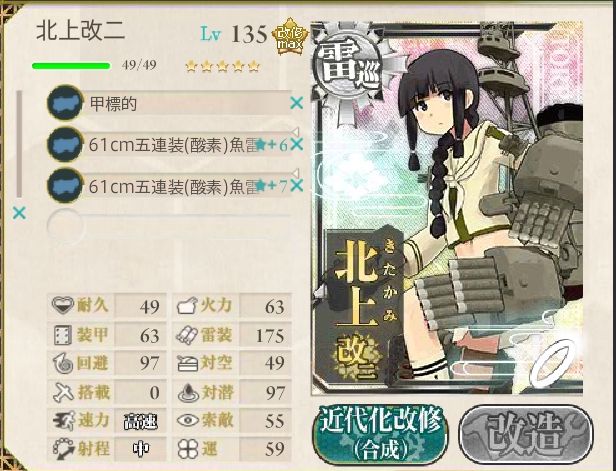Click the 甲標的 equipment slot icon
This screenshot has width=616, height=471.
(x=65, y=103)
